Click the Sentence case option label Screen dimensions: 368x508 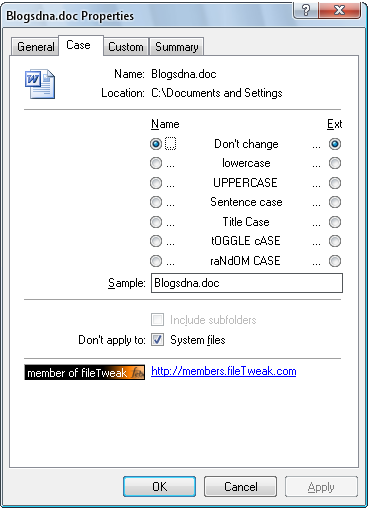tap(246, 202)
